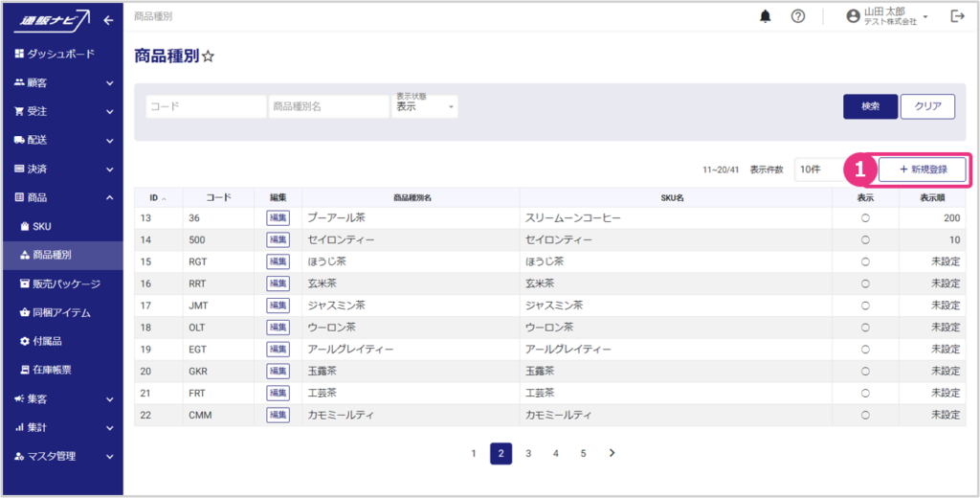Click the 通販ナビ logo
This screenshot has width=980, height=498.
point(54,18)
